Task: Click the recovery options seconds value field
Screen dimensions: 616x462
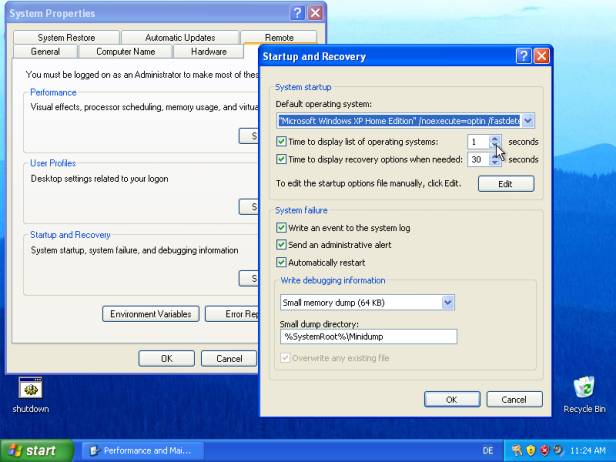Action: click(478, 160)
